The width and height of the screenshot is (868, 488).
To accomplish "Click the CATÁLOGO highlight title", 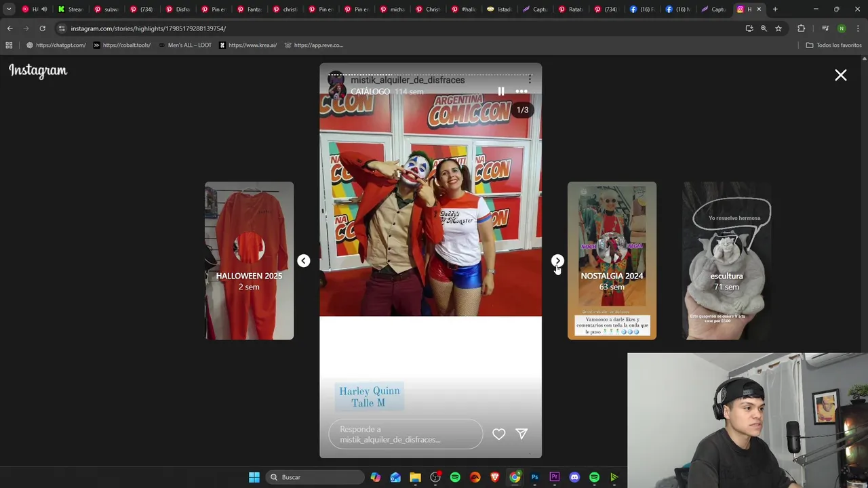I will (370, 91).
